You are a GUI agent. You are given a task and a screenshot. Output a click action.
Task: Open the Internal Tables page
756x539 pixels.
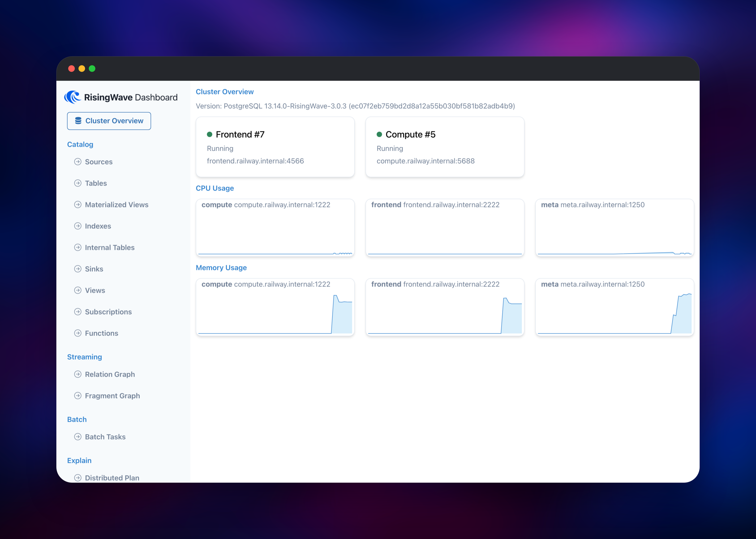click(x=110, y=248)
